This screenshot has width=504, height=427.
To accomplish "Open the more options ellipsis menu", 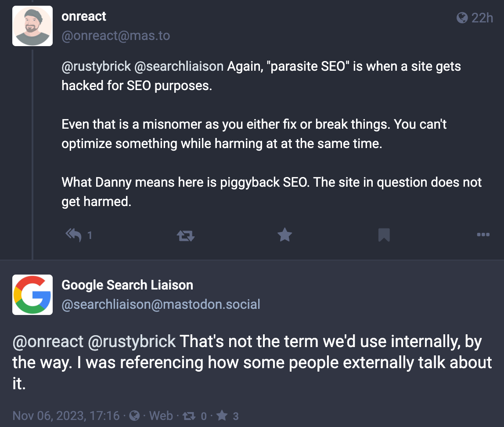I will 483,235.
